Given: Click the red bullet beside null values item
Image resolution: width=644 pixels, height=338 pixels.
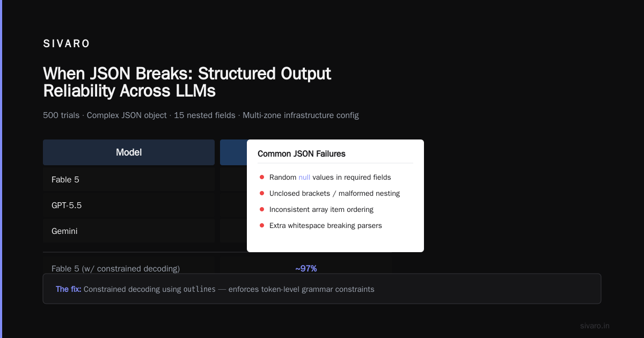Looking at the screenshot, I should click(x=262, y=177).
